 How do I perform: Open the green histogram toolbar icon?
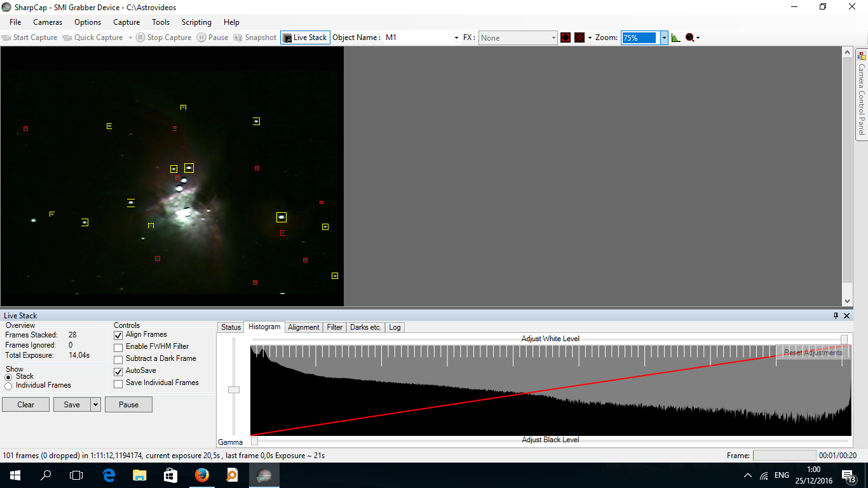(x=675, y=37)
